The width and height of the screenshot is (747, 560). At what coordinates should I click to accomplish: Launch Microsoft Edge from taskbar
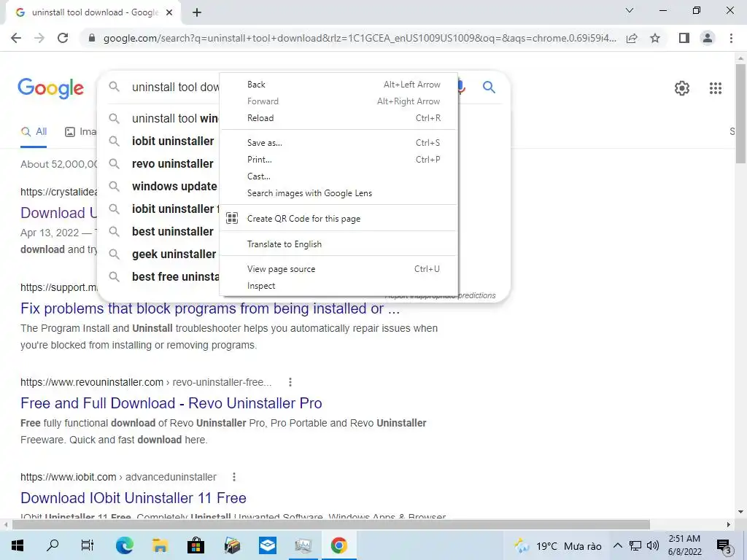pos(125,545)
